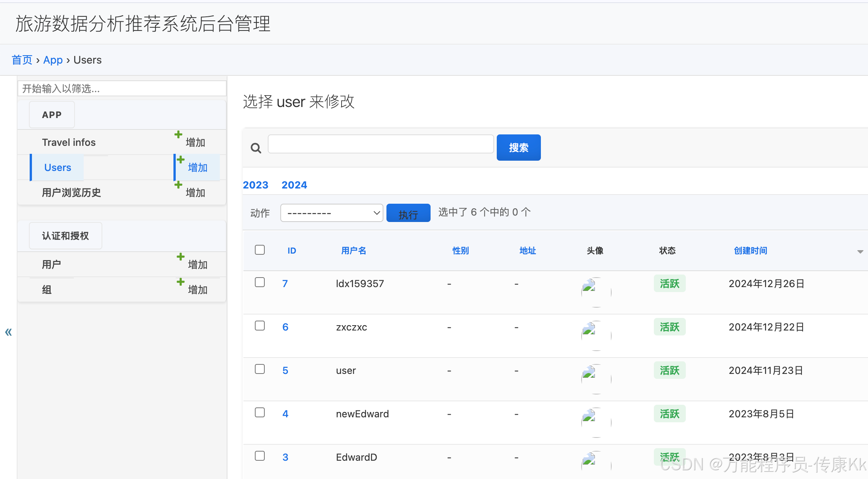This screenshot has height=479, width=868.
Task: Open Travel infos in sidebar
Action: (69, 142)
